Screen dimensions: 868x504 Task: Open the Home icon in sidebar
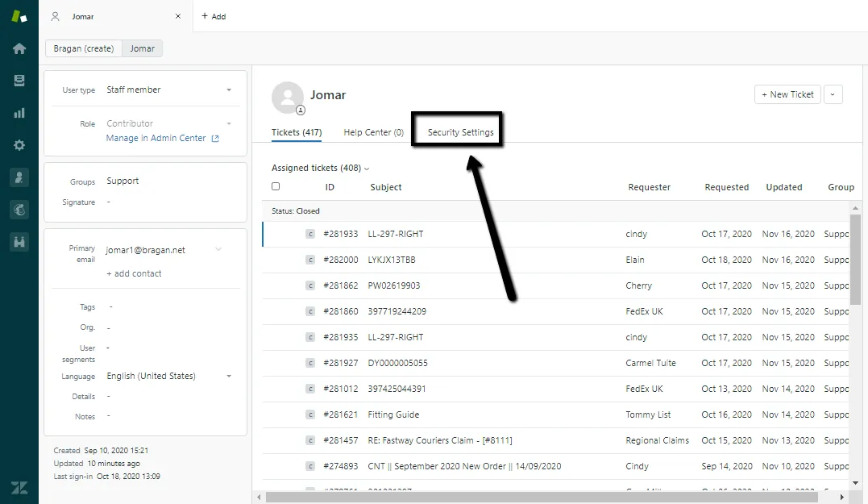click(x=19, y=48)
